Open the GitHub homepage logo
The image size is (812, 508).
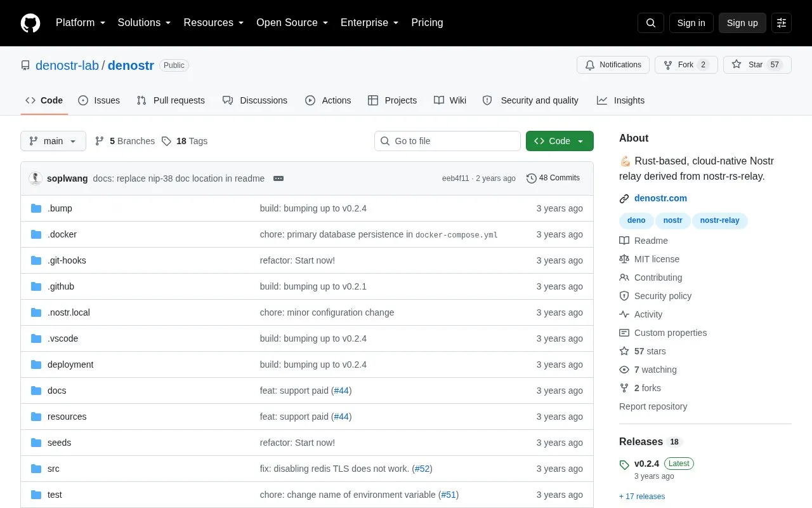(x=30, y=23)
